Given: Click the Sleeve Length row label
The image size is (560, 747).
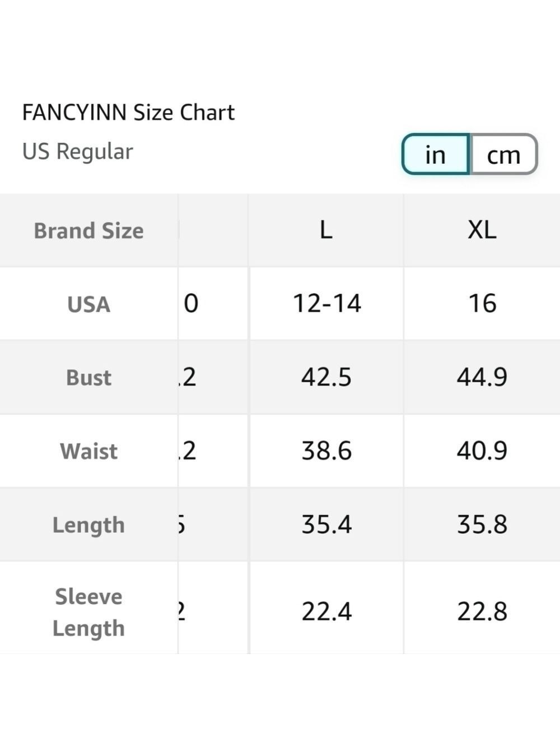Looking at the screenshot, I should click(x=88, y=612).
